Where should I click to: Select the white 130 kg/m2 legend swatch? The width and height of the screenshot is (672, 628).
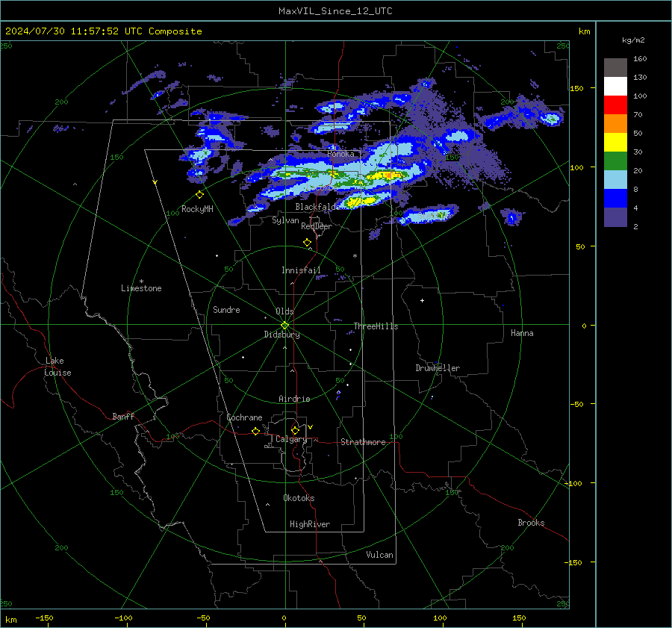pos(615,86)
